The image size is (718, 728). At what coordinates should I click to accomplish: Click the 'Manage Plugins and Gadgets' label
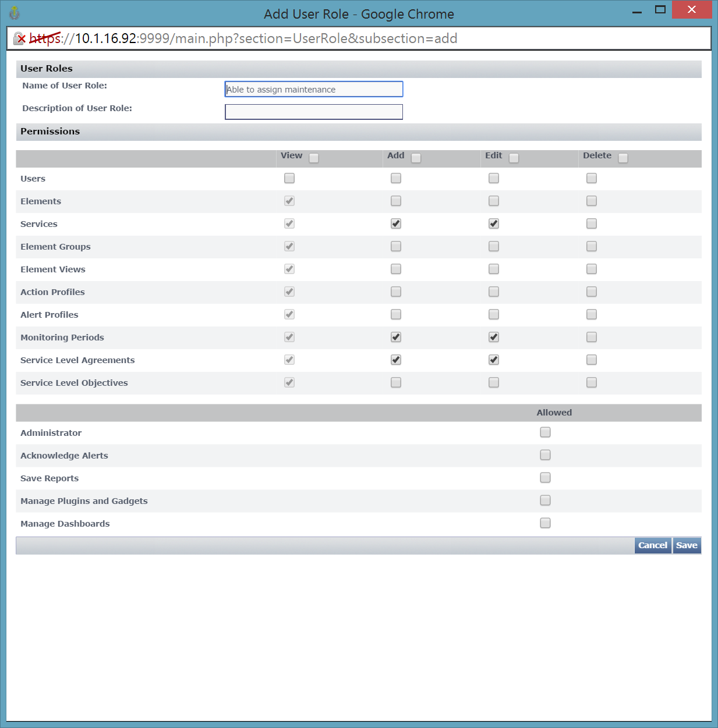click(84, 501)
